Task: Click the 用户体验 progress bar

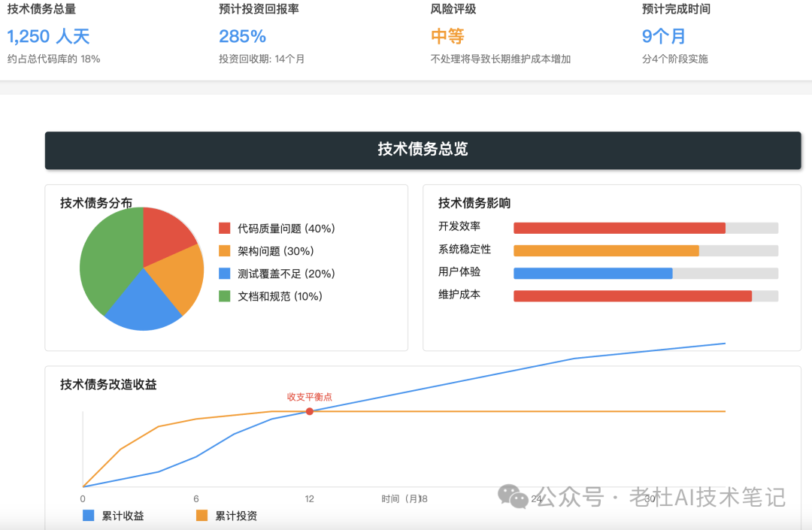Action: click(x=646, y=274)
